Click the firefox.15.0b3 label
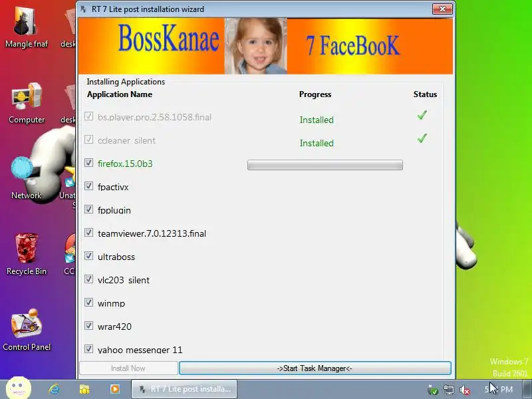 pos(125,164)
